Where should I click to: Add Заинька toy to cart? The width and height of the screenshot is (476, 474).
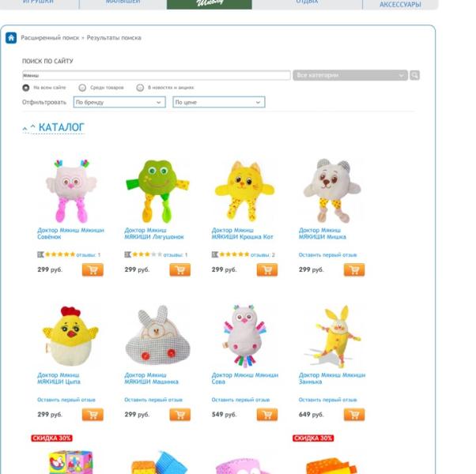point(354,415)
